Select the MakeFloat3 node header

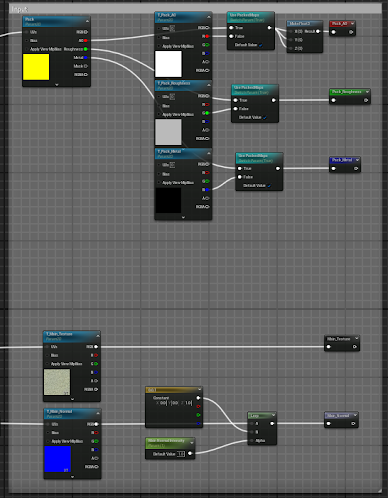pyautogui.click(x=305, y=24)
